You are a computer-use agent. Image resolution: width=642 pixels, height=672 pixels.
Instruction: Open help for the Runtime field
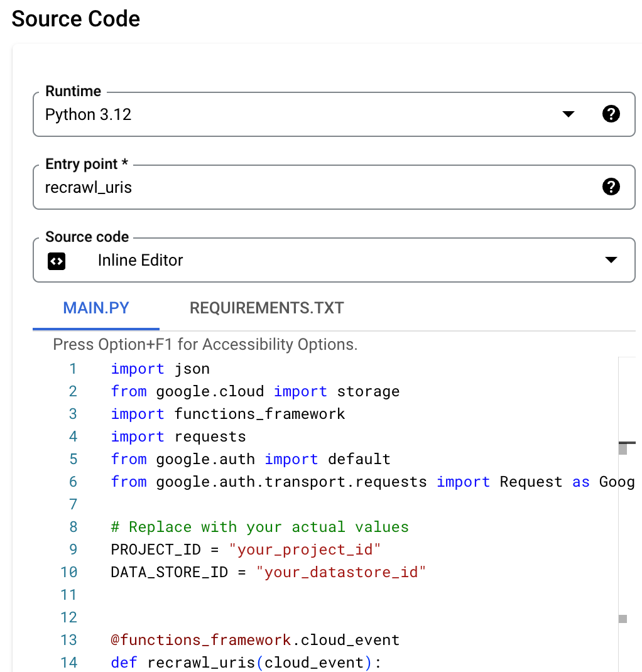pyautogui.click(x=611, y=114)
